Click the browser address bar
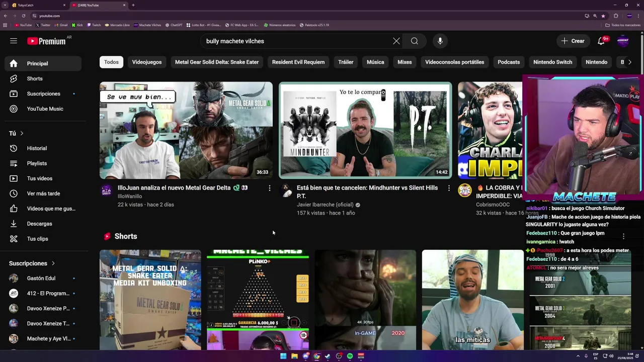The width and height of the screenshot is (644, 362). pyautogui.click(x=302, y=16)
